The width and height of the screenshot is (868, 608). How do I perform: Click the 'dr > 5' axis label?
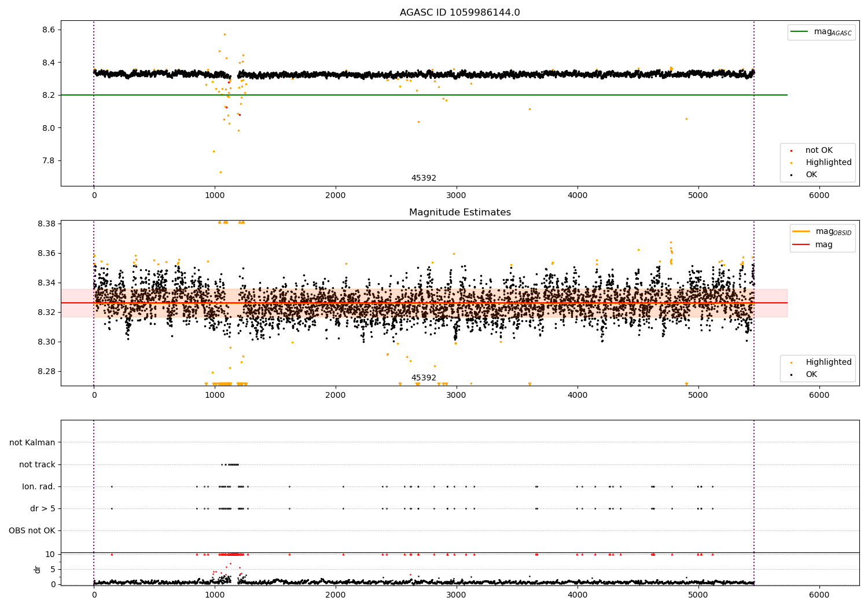43,508
